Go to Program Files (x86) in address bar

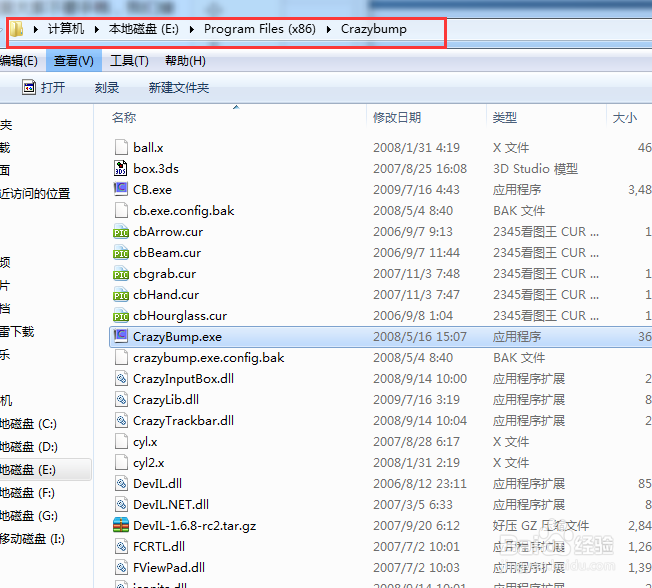(x=259, y=29)
